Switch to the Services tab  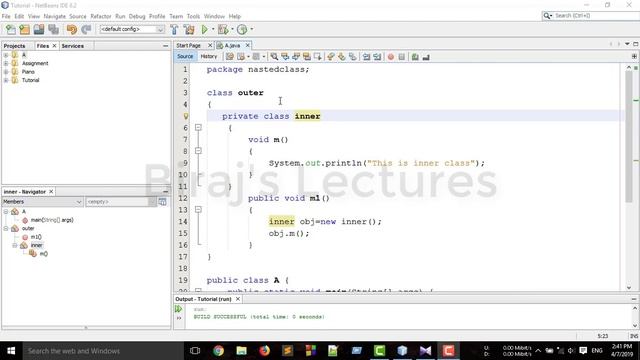coord(73,46)
